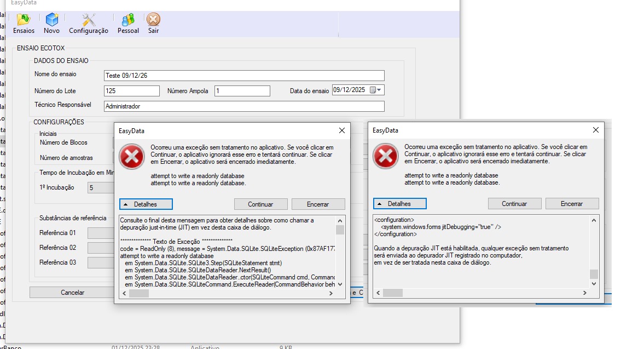Click Continuar in the left error dialog
Screen dimensions: 644x349
click(260, 204)
